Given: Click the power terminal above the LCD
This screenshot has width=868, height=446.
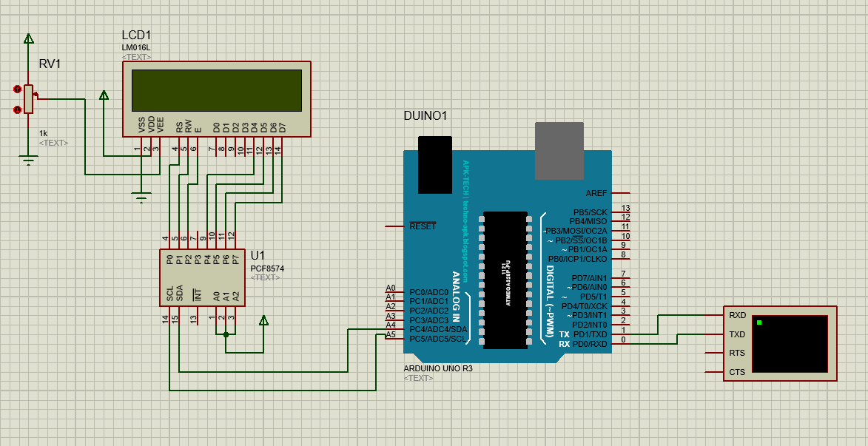Looking at the screenshot, I should pyautogui.click(x=104, y=96).
